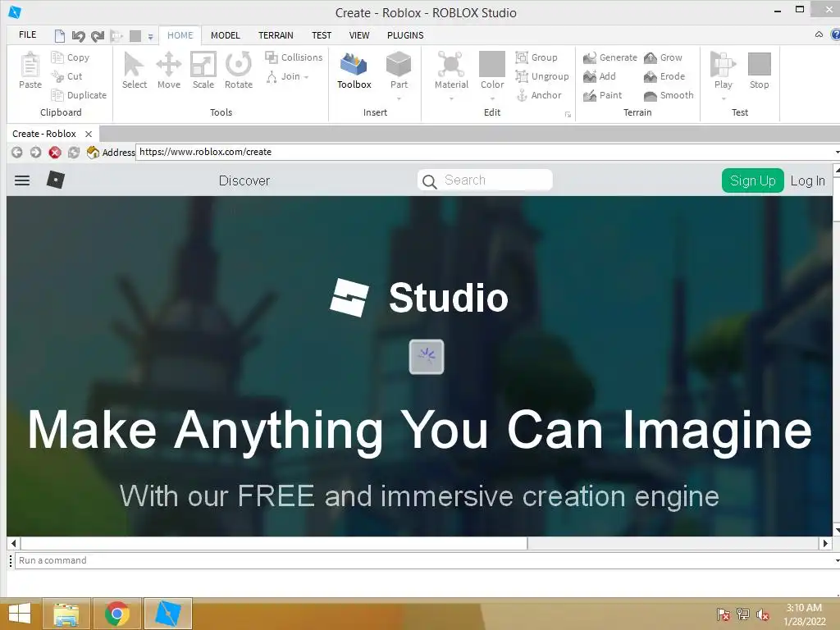This screenshot has height=630, width=840.
Task: Switch to the HOME ribbon tab
Action: click(x=180, y=35)
